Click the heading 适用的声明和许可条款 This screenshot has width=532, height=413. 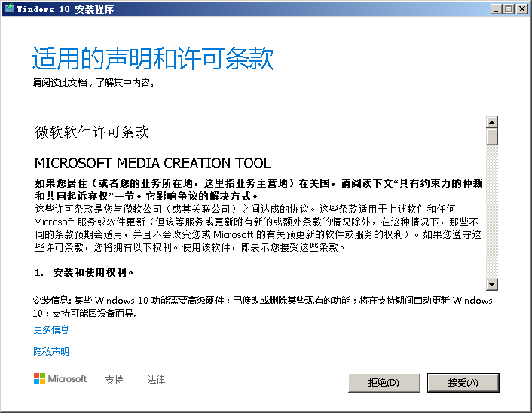[x=153, y=58]
